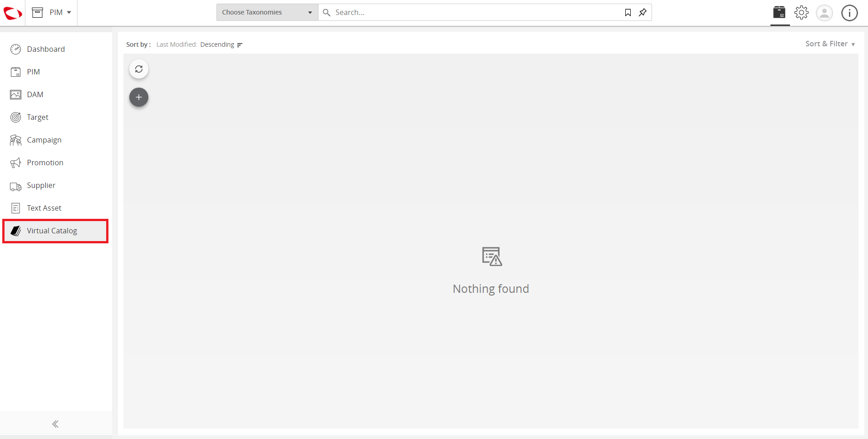This screenshot has height=439, width=868.
Task: Open DAM from the sidebar
Action: [56, 94]
